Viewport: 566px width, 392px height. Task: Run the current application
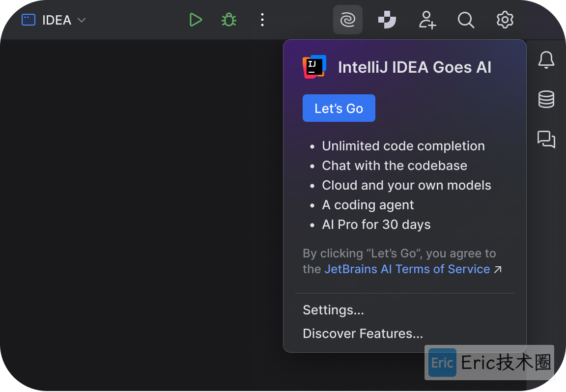(196, 20)
